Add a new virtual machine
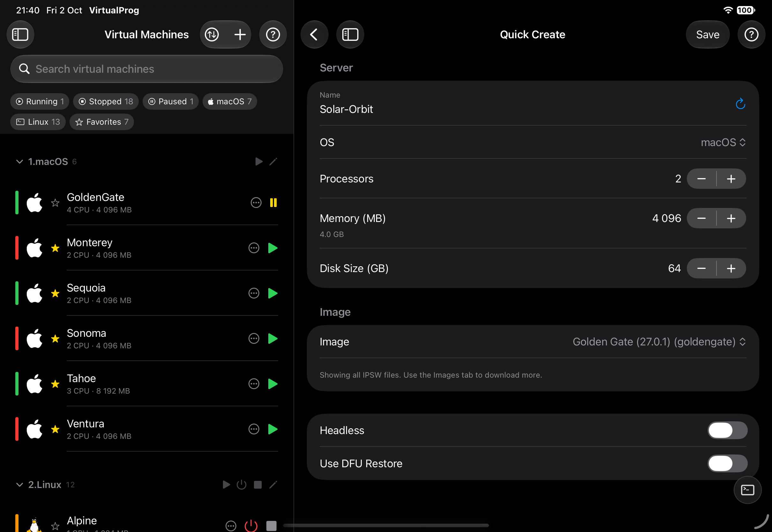Image resolution: width=772 pixels, height=532 pixels. 240,34
